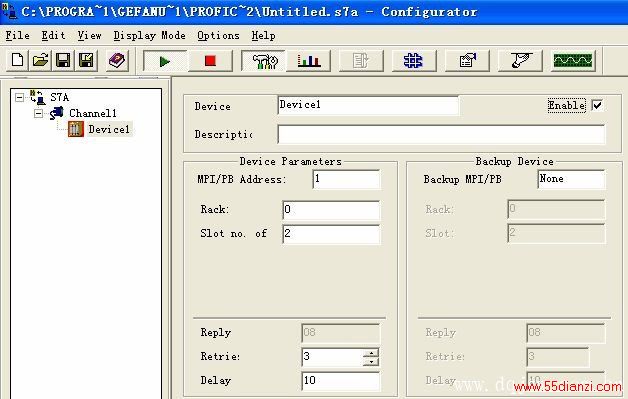Click the Rack field under Device Parameters
This screenshot has width=628, height=399.
[331, 210]
